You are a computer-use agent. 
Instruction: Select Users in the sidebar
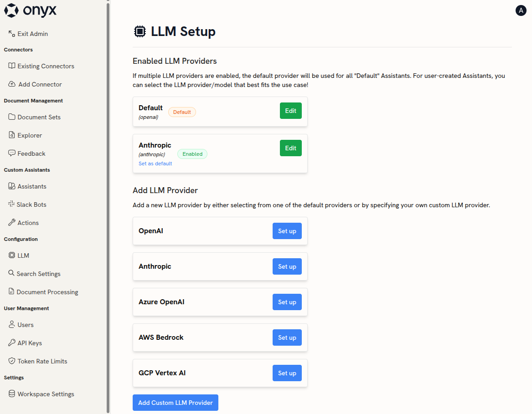(x=26, y=325)
